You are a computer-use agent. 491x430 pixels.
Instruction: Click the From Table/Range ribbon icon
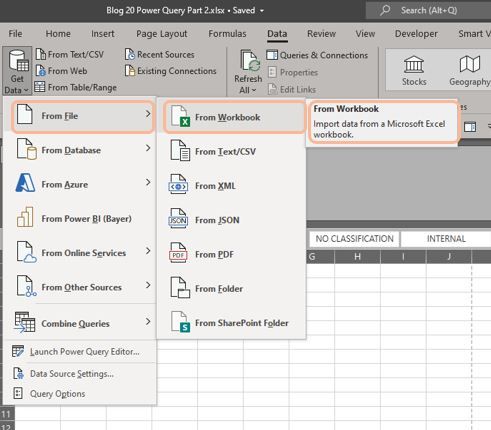coord(40,87)
